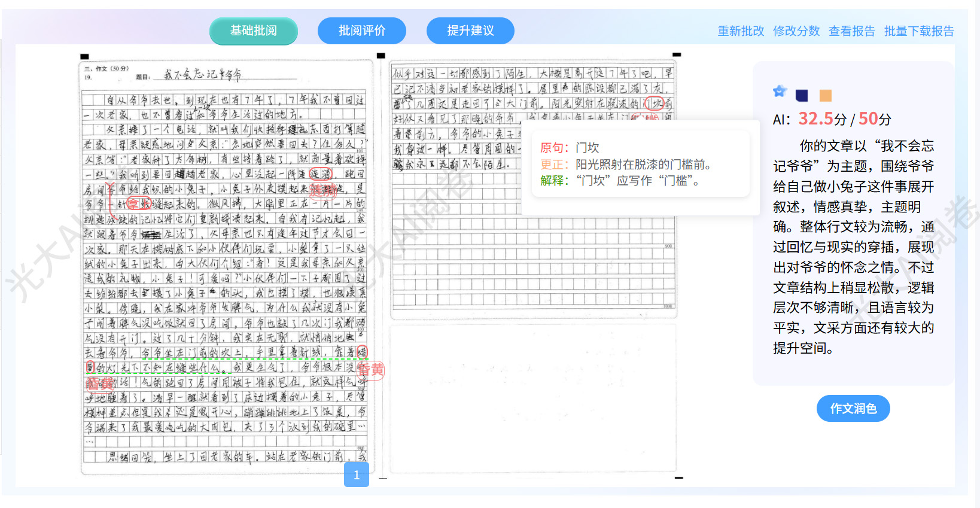Screen dimensions: 980x508
Task: Click the blue smiling star icon
Action: click(779, 92)
